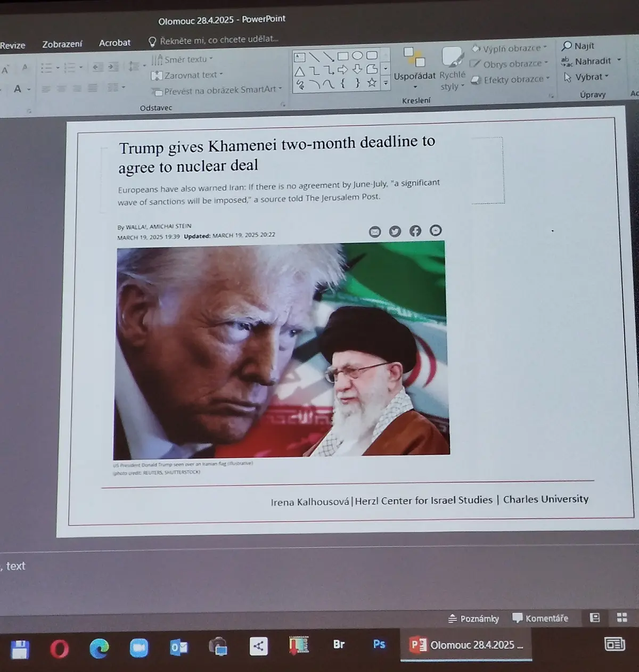The height and width of the screenshot is (672, 639).
Task: Open Photoshop from the taskbar
Action: (x=379, y=644)
